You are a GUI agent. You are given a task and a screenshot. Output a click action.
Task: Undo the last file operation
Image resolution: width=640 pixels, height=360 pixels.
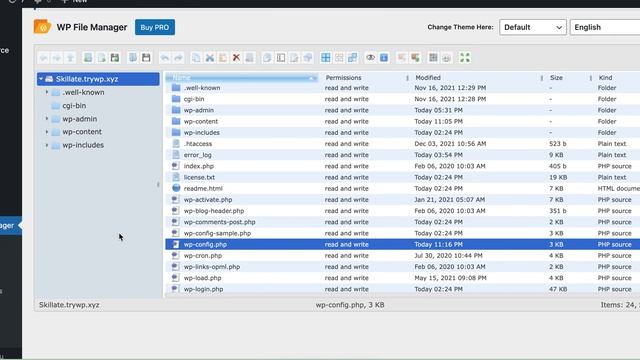165,58
